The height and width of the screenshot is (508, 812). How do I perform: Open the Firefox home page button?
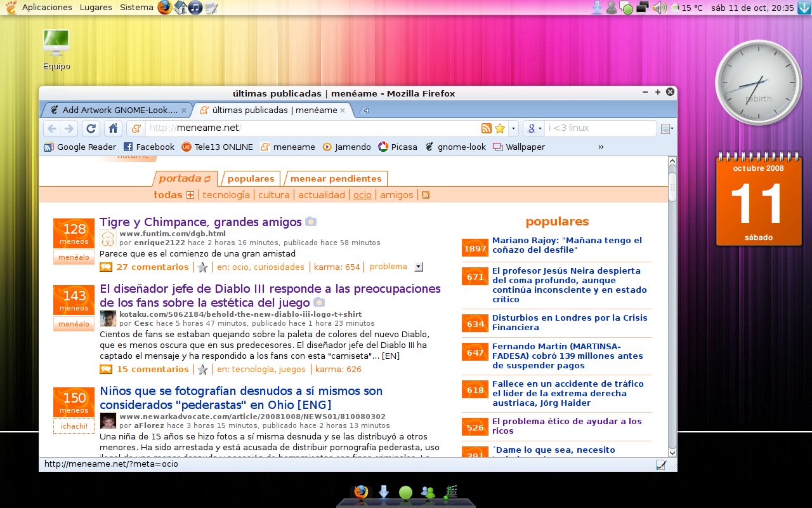(113, 128)
